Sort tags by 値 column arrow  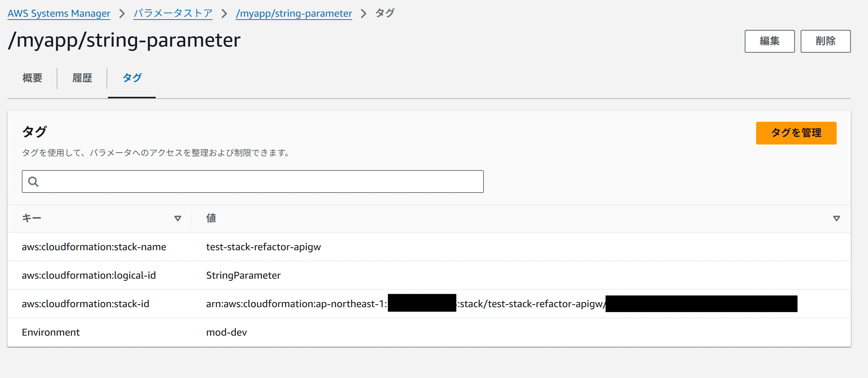(x=837, y=219)
